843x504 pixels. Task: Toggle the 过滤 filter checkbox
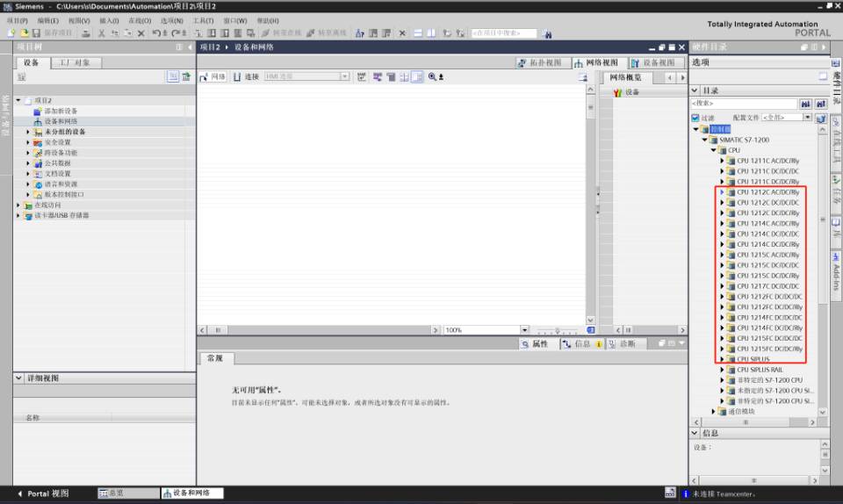point(695,118)
